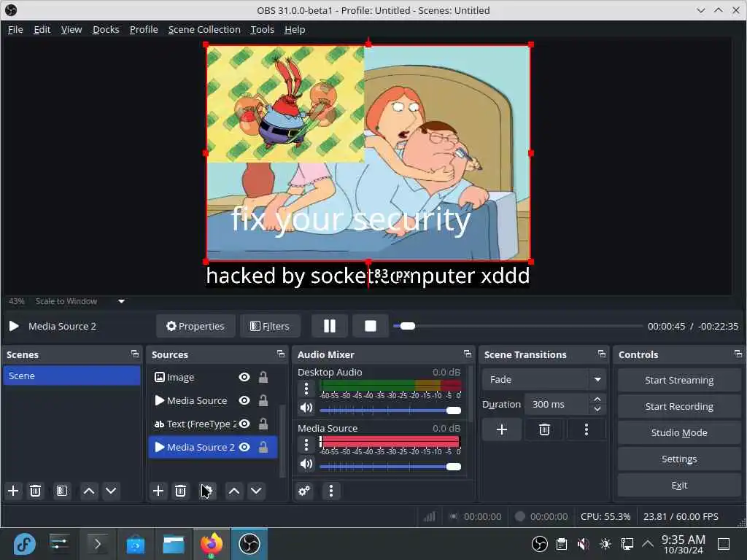The image size is (747, 560).
Task: Stop Media Source 2 playback
Action: pyautogui.click(x=370, y=326)
